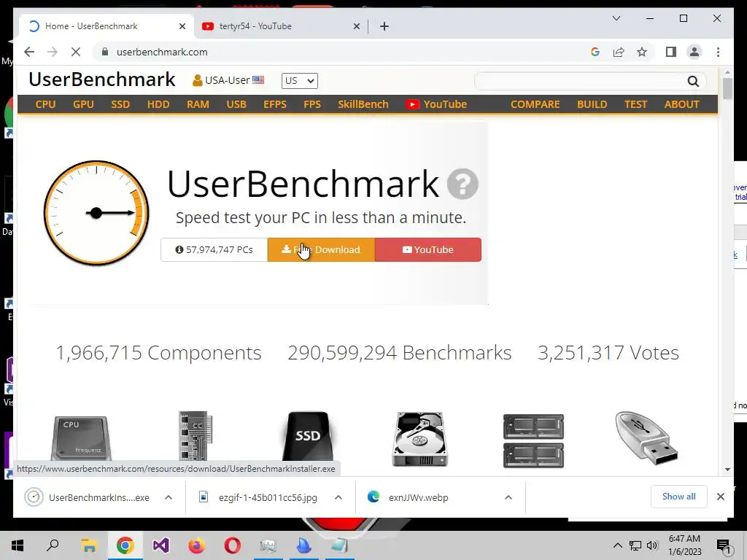Open the RAM menu item
The image size is (747, 560).
click(198, 104)
